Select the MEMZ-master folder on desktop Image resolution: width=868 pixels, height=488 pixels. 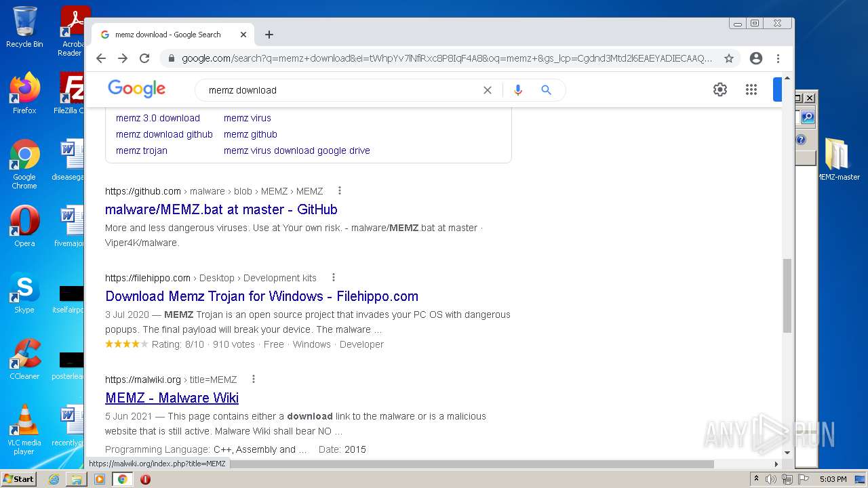pyautogui.click(x=837, y=159)
